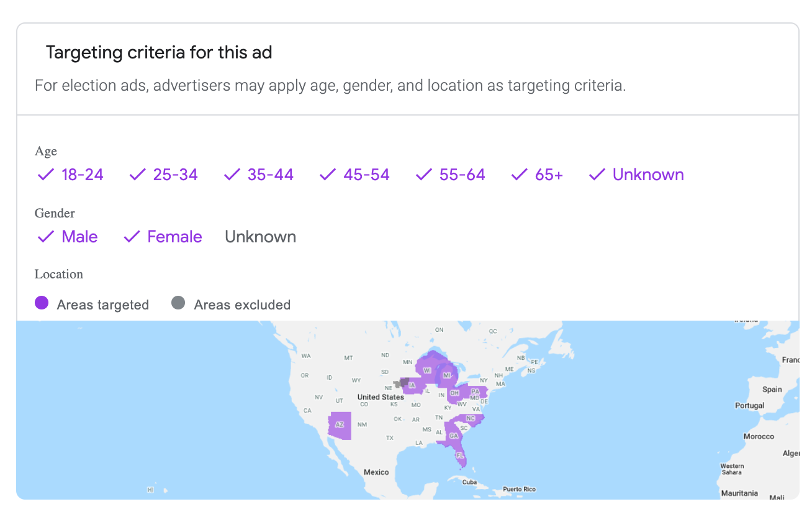Toggle the Male gender checkmark
Image resolution: width=812 pixels, height=517 pixels.
tap(68, 237)
